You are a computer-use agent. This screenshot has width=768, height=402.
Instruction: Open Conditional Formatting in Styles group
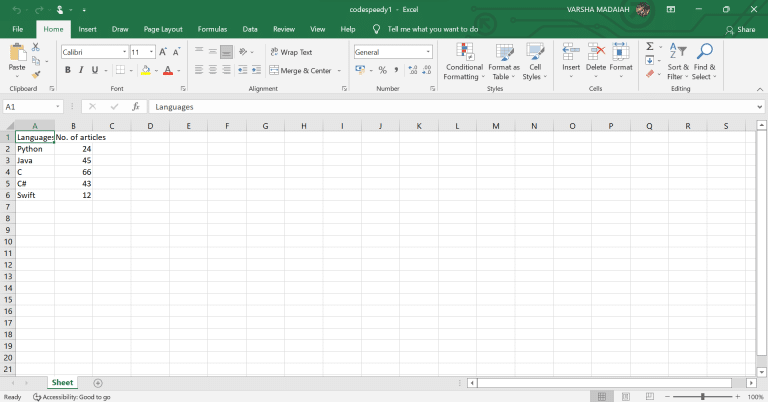[463, 62]
